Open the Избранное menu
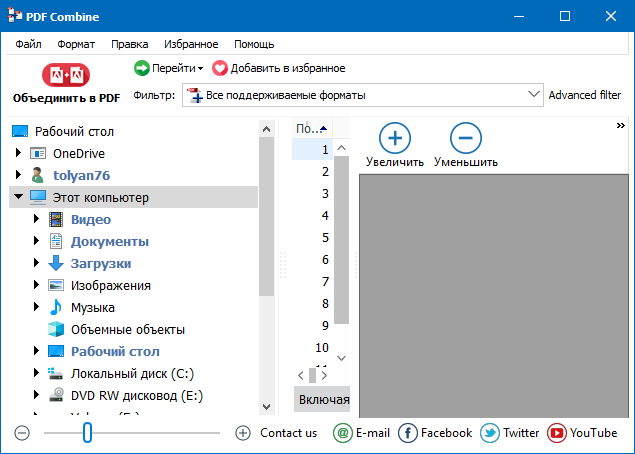 (191, 44)
